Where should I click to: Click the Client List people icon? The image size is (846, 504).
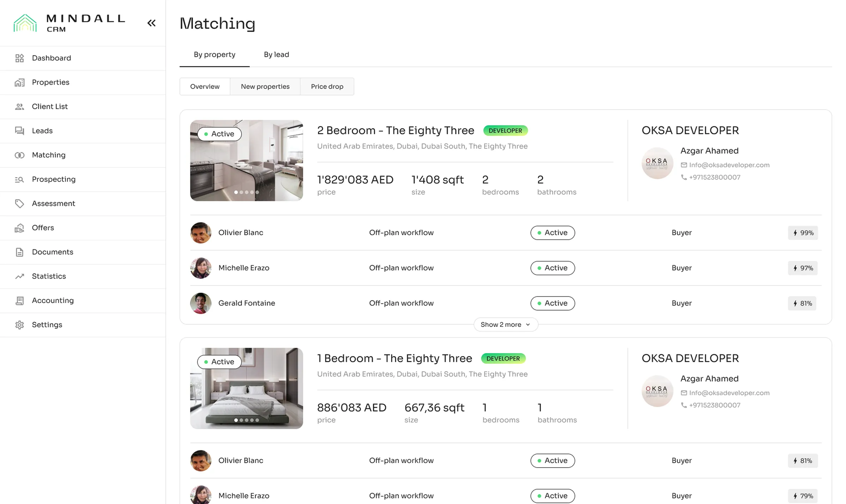point(20,107)
